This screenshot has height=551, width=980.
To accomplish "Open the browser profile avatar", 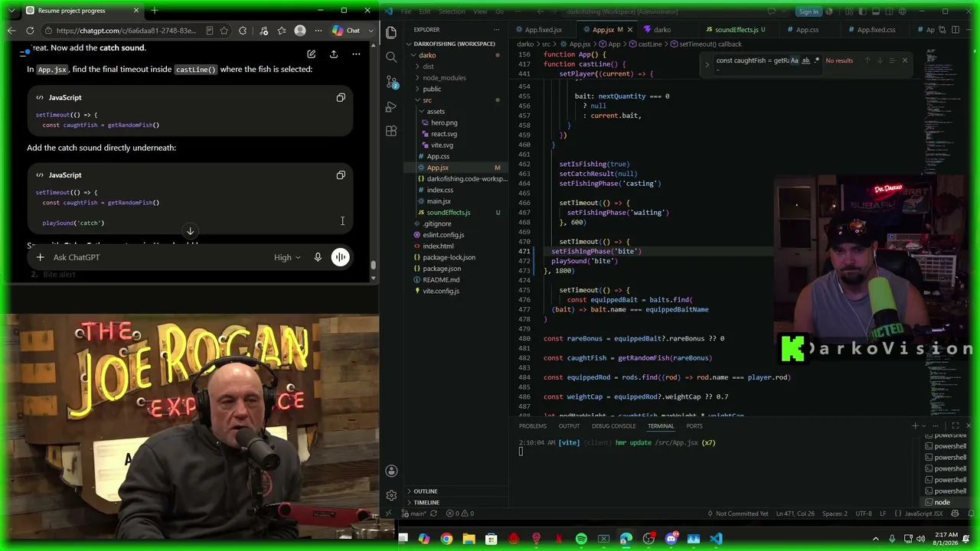I will 300,31.
